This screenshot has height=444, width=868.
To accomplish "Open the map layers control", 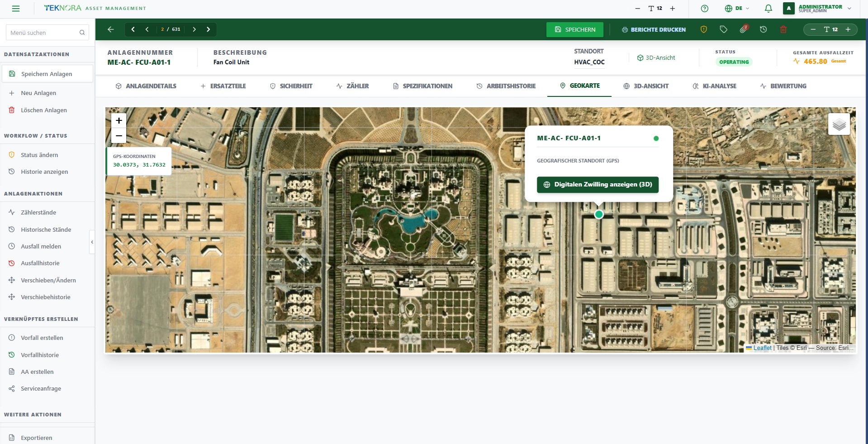I will [x=839, y=124].
